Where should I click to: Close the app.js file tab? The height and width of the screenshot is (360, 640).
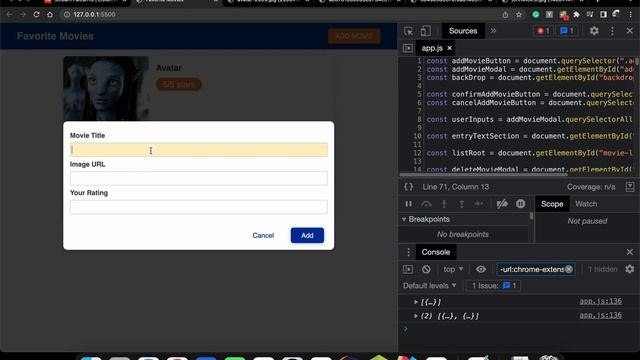click(x=449, y=48)
